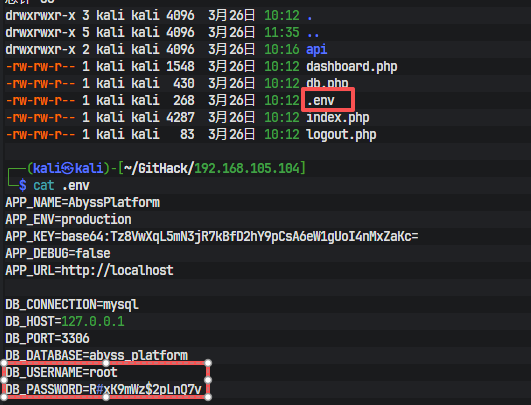Click top-right handle of selection box

pyautogui.click(x=208, y=363)
